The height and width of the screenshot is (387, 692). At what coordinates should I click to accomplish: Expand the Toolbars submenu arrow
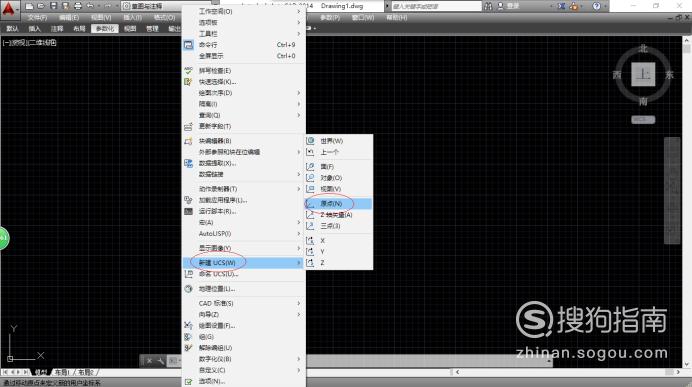pos(299,34)
